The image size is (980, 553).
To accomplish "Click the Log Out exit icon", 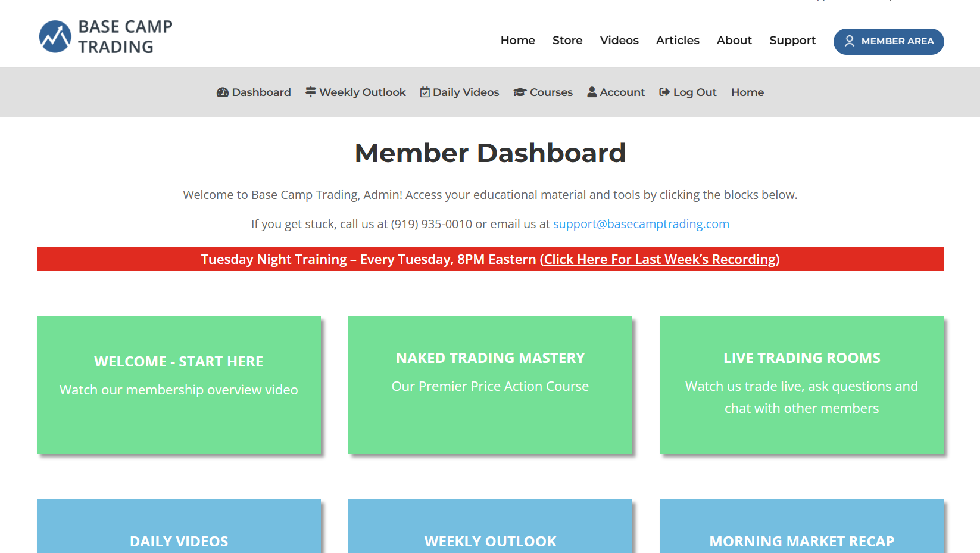I will pyautogui.click(x=664, y=92).
